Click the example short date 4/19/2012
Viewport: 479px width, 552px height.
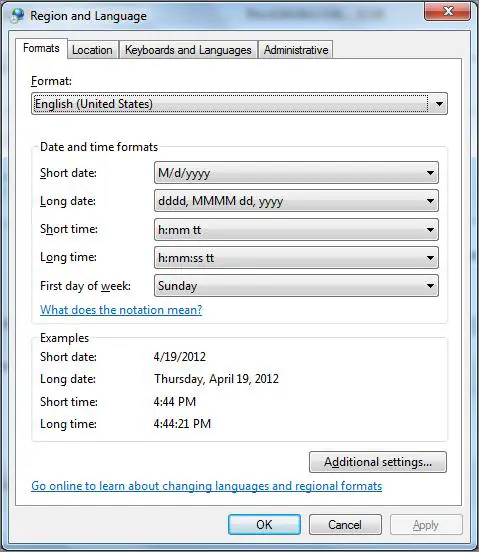(180, 357)
